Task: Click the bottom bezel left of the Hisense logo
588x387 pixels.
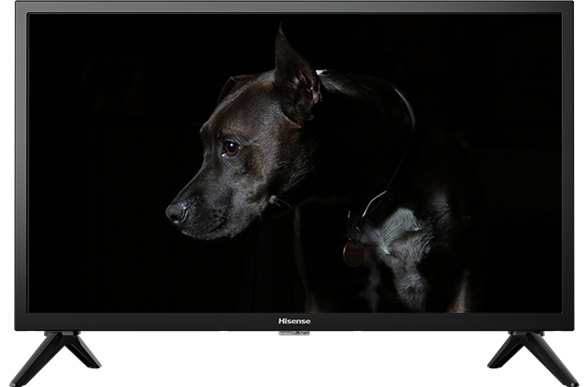Action: coord(140,321)
